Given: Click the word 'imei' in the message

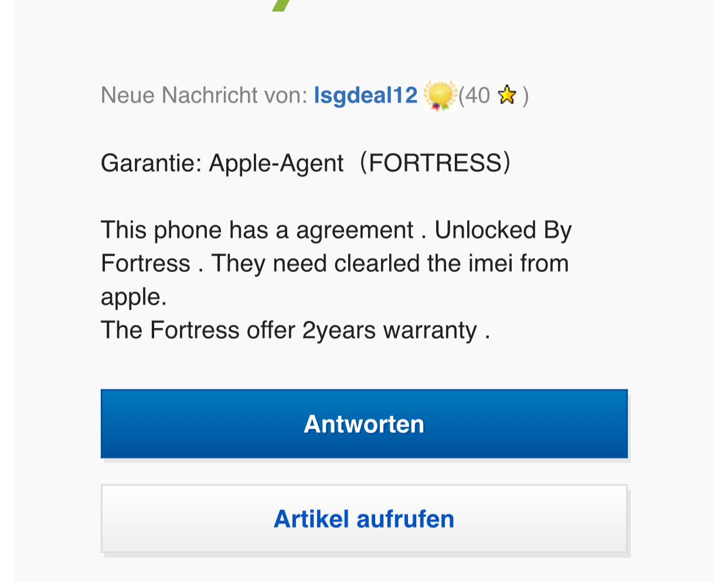Looking at the screenshot, I should point(491,264).
